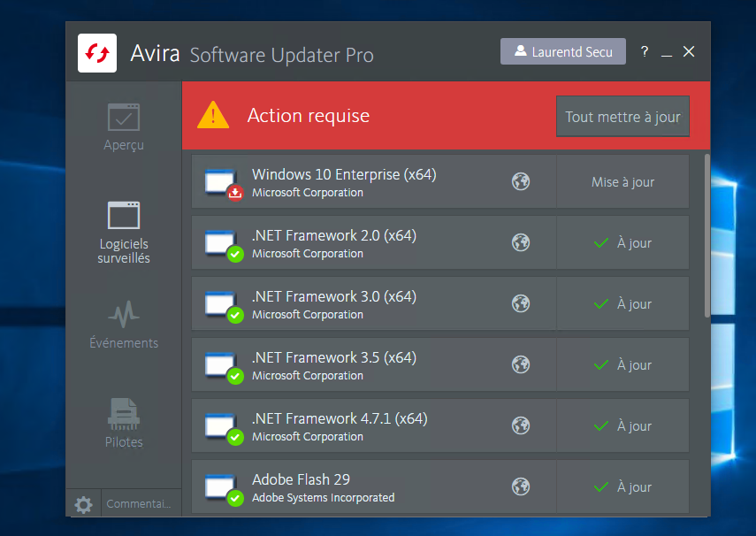Click the globe icon for .NET Framework 2.0
The height and width of the screenshot is (536, 756).
coord(521,242)
